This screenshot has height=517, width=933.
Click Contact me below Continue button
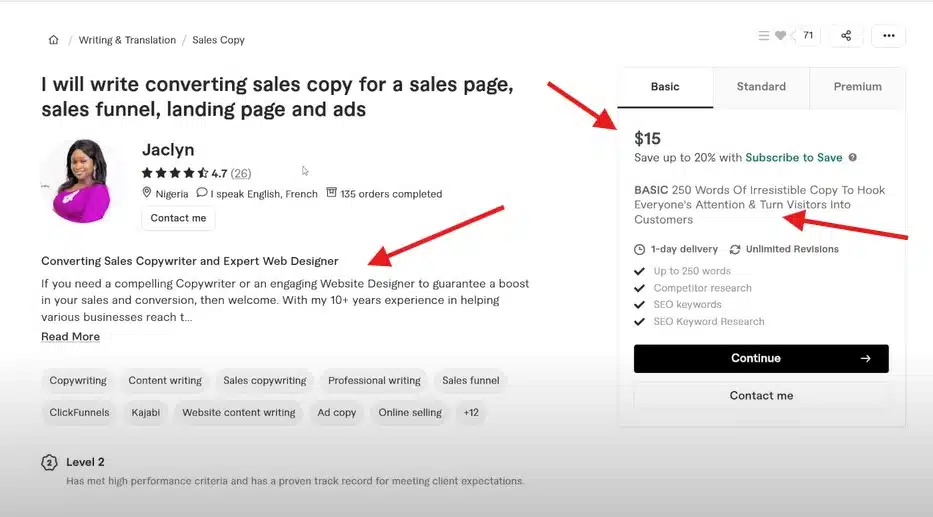coord(761,396)
